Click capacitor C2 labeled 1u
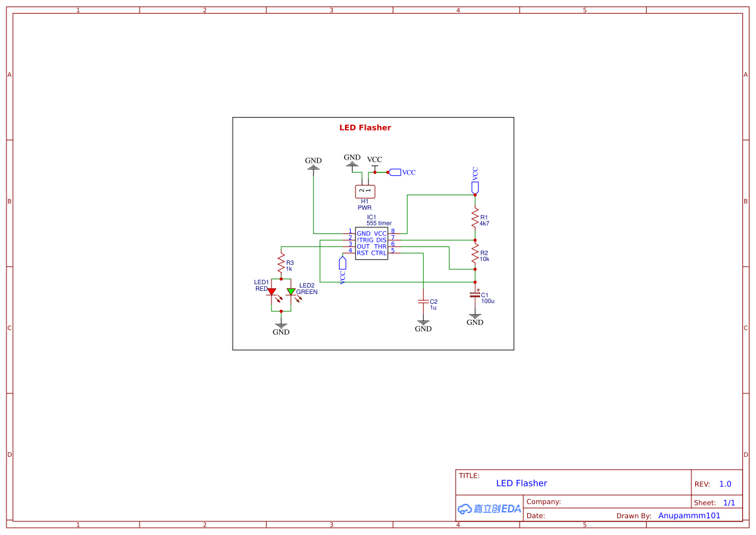The height and width of the screenshot is (535, 756). pos(424,302)
